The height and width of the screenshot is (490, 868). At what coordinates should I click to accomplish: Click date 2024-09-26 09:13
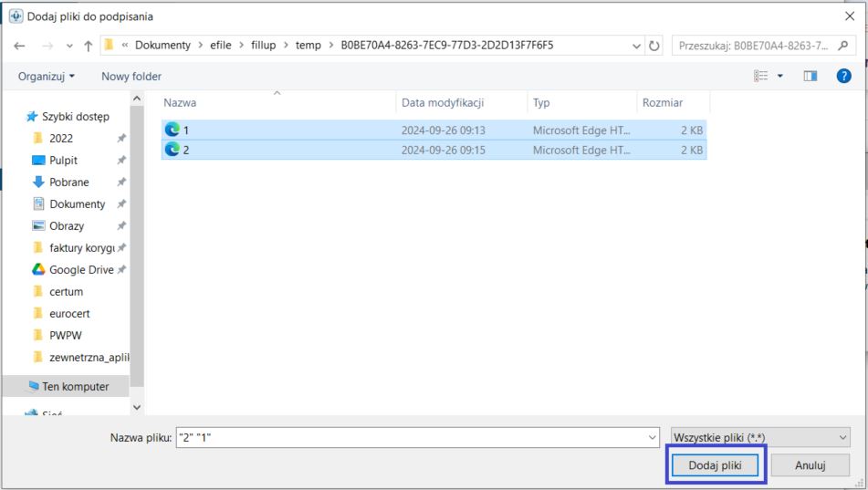444,130
